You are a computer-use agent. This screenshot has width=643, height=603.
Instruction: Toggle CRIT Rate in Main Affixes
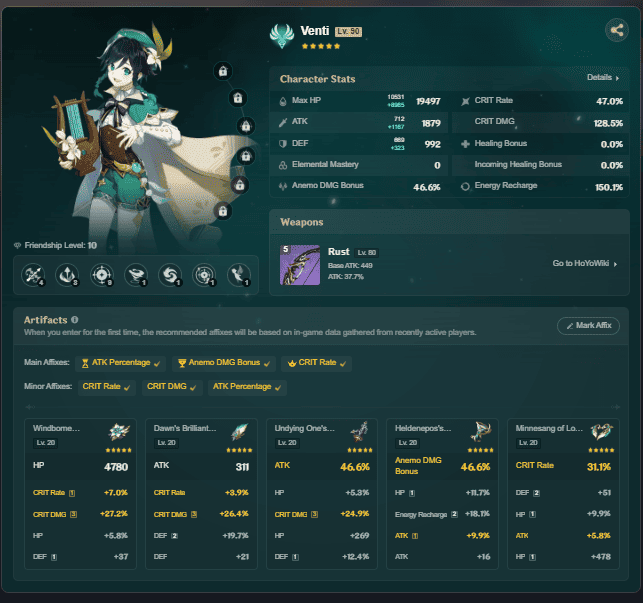316,363
